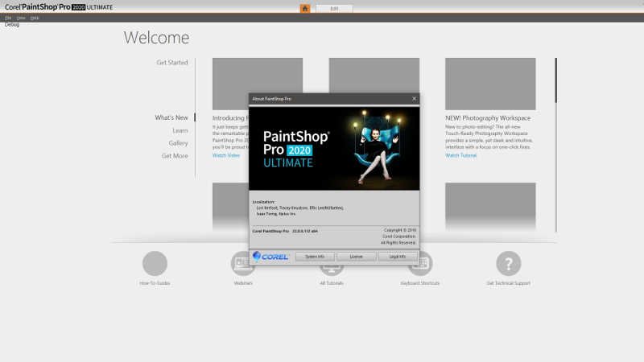The image size is (644, 362).
Task: Click the Copyright Corel Corporation text
Action: pyautogui.click(x=398, y=237)
